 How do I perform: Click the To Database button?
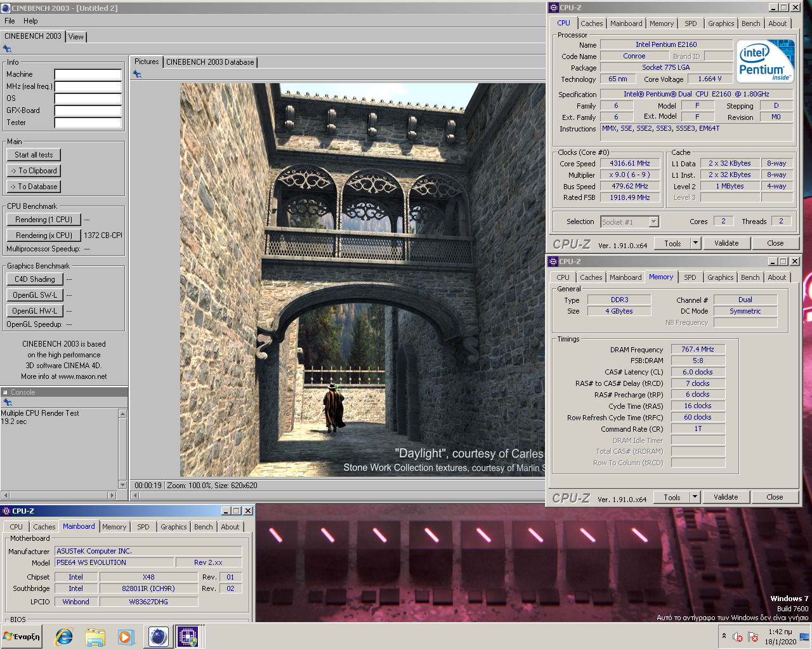tap(34, 187)
